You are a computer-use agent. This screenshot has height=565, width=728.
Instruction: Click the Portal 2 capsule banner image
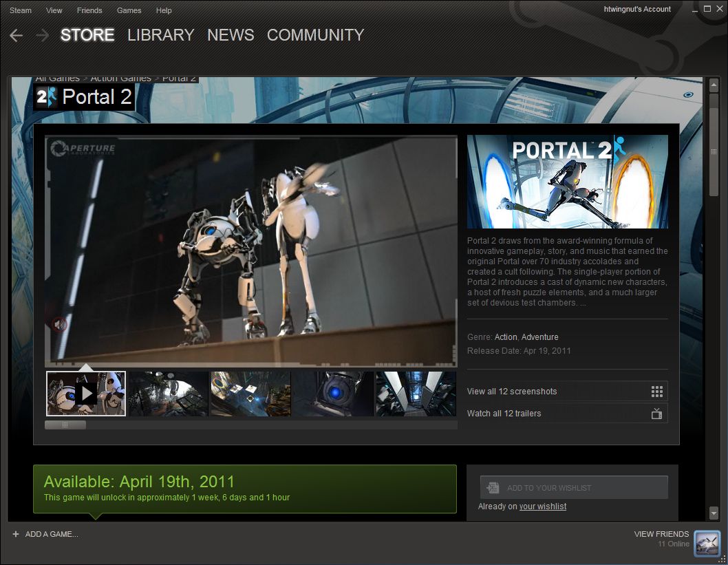click(568, 182)
